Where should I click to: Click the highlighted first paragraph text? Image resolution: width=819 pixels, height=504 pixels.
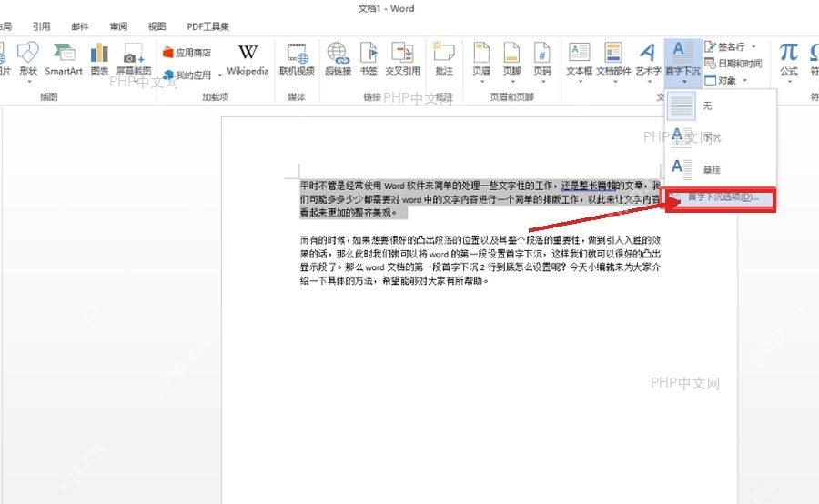480,199
